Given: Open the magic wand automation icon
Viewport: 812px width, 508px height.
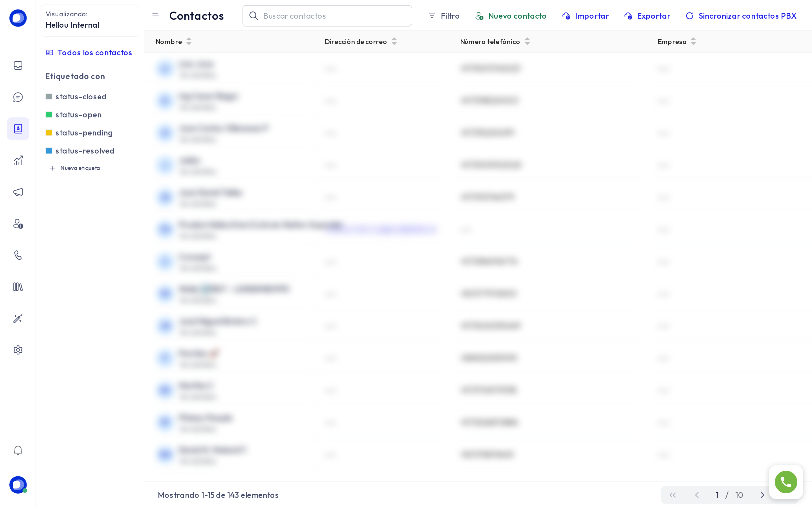Looking at the screenshot, I should [18, 319].
